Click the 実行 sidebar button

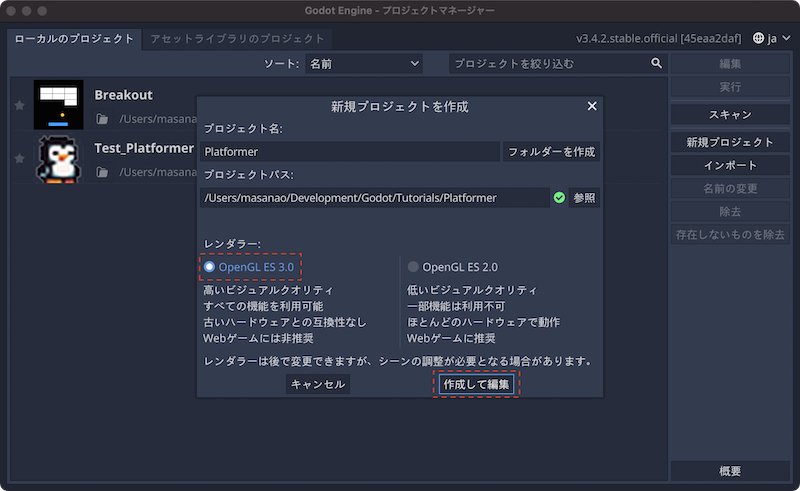(x=730, y=87)
